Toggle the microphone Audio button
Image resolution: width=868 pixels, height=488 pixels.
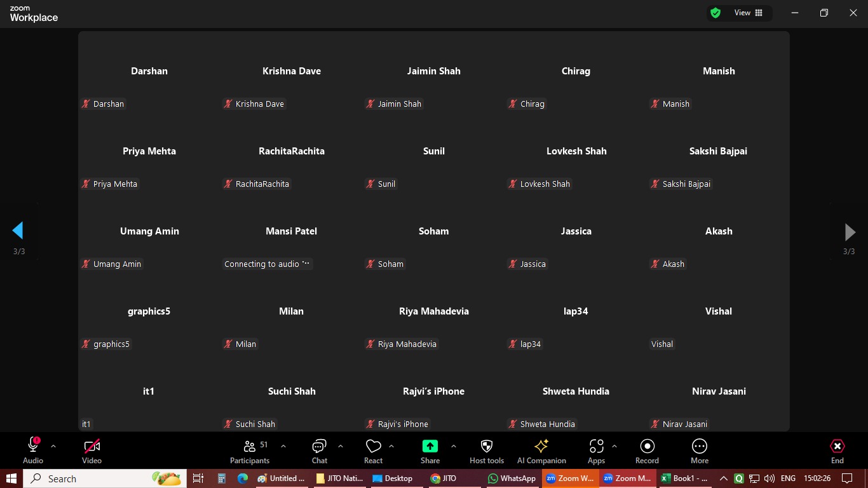click(x=33, y=451)
